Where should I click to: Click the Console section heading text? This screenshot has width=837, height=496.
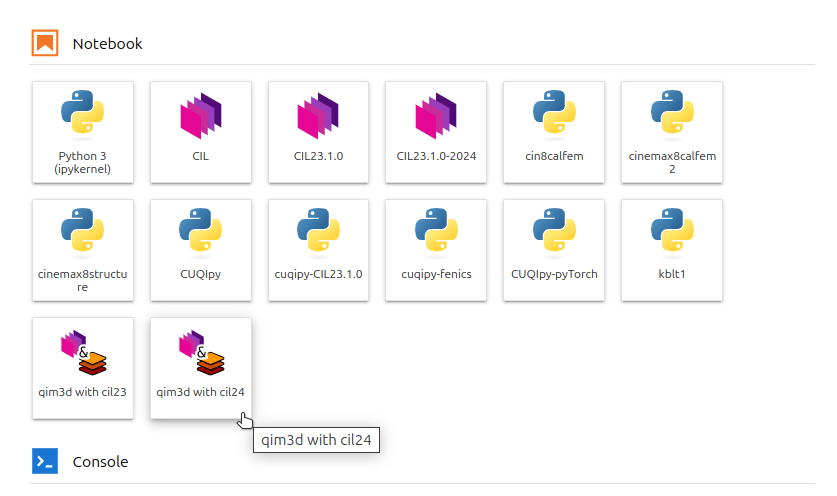click(100, 462)
